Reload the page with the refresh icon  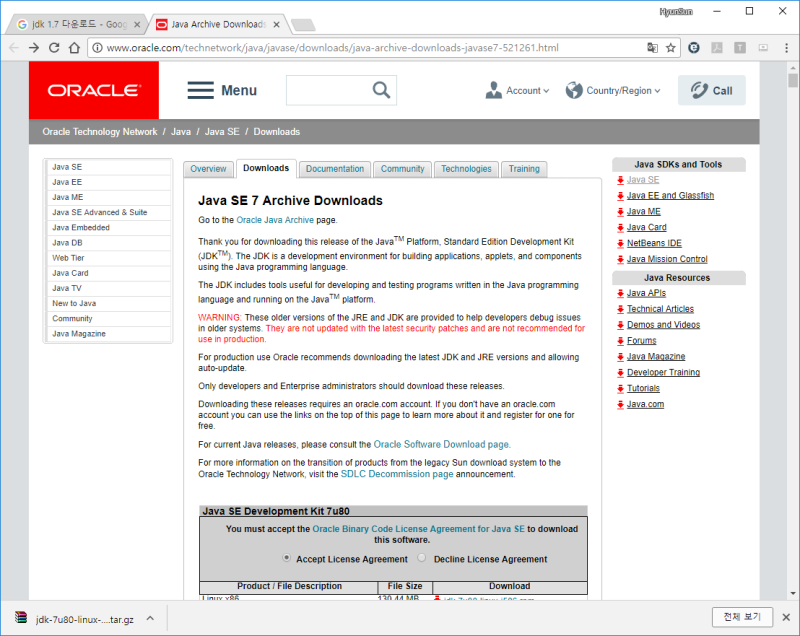(55, 47)
